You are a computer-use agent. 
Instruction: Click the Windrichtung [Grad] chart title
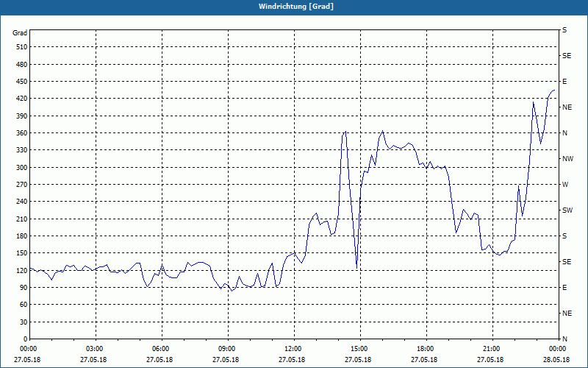(x=294, y=7)
